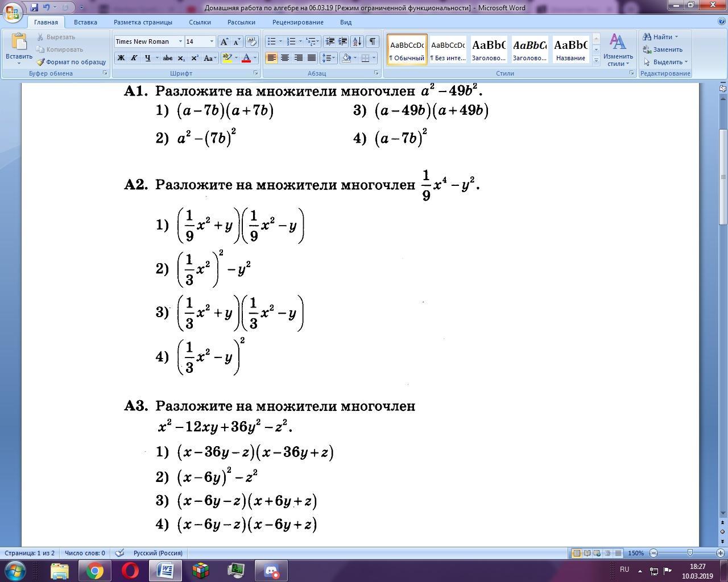Justify the paragraph text
The image size is (728, 582).
pos(312,58)
